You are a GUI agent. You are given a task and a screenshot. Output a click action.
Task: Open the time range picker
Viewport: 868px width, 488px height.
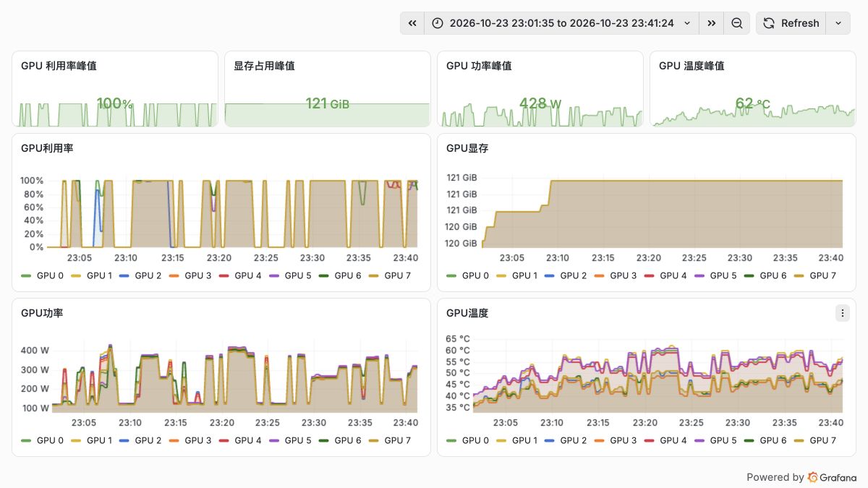click(x=561, y=23)
